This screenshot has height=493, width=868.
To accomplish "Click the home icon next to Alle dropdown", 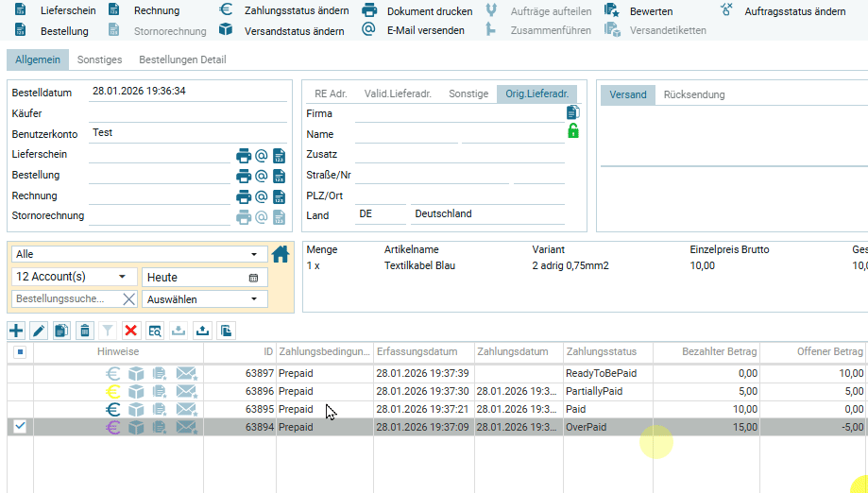I will (x=281, y=254).
